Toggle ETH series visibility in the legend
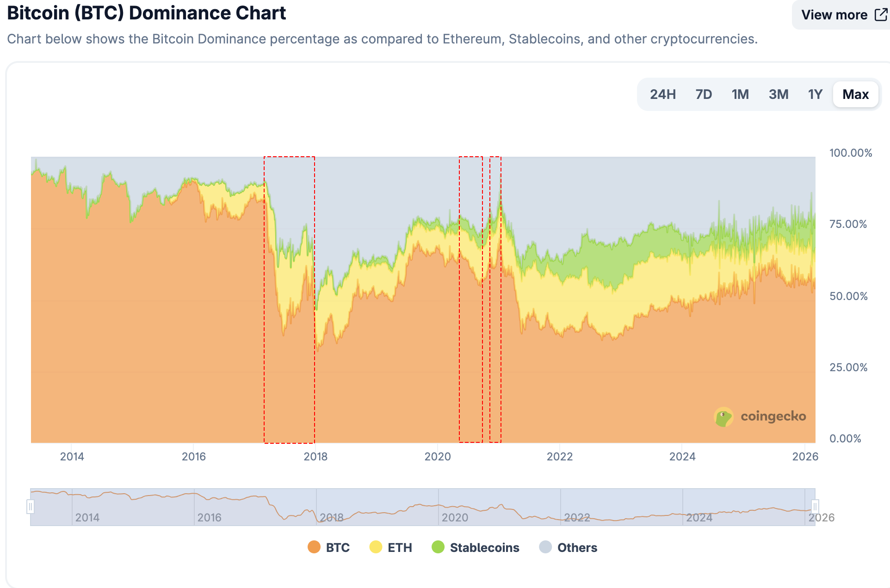This screenshot has height=588, width=890. click(x=399, y=548)
